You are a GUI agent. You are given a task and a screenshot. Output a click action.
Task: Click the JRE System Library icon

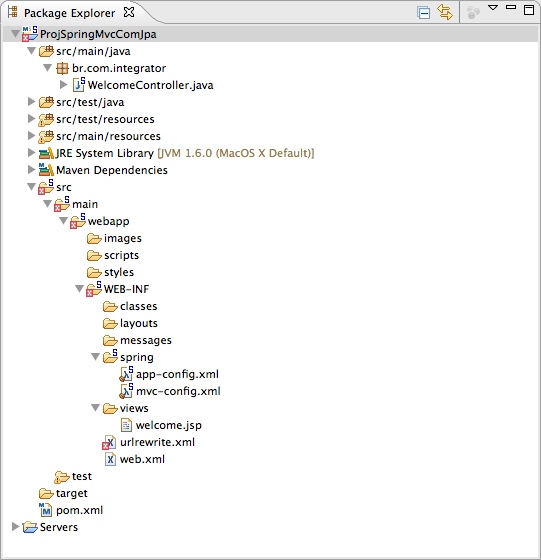pos(46,153)
